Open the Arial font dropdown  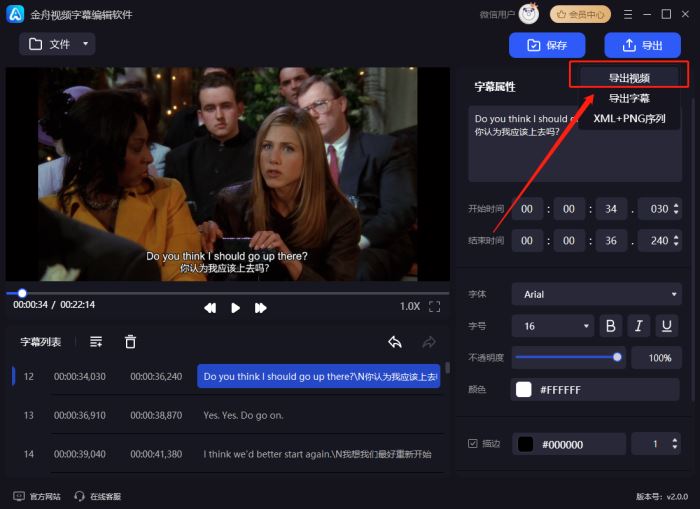pos(596,294)
